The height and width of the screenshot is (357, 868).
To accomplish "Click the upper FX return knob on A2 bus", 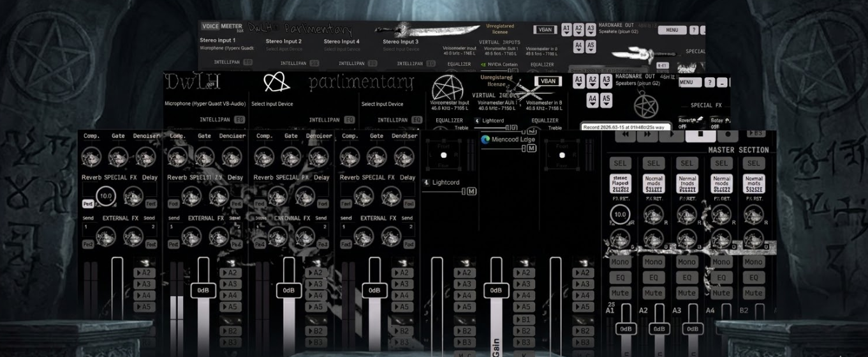I will point(653,215).
